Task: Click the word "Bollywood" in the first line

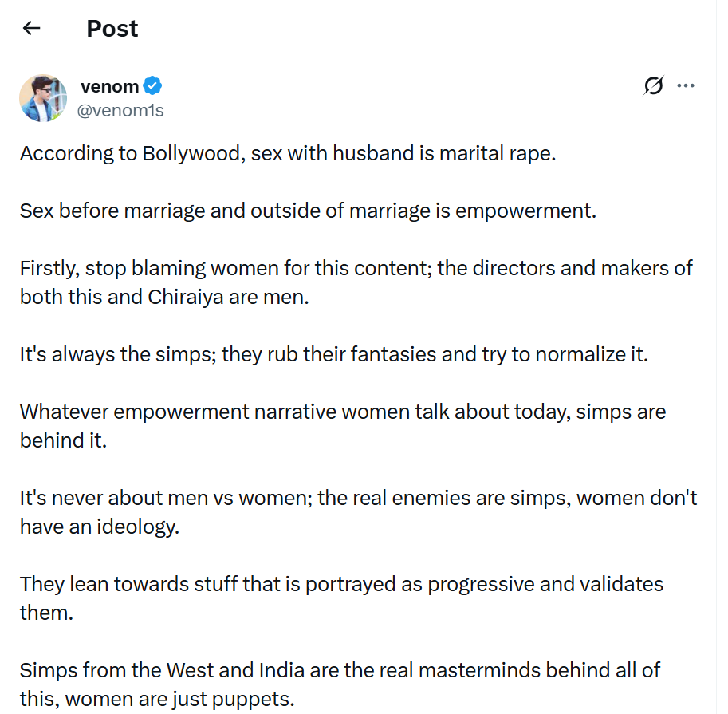Action: coord(191,153)
